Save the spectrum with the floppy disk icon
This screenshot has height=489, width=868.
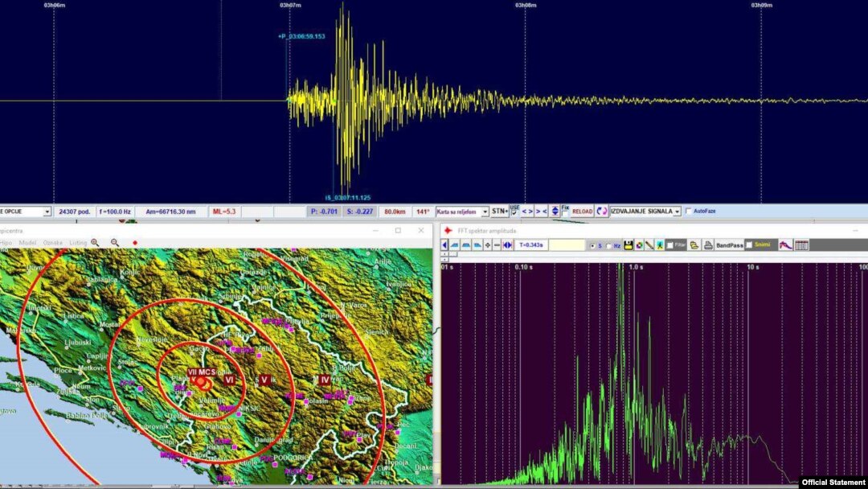pyautogui.click(x=628, y=244)
